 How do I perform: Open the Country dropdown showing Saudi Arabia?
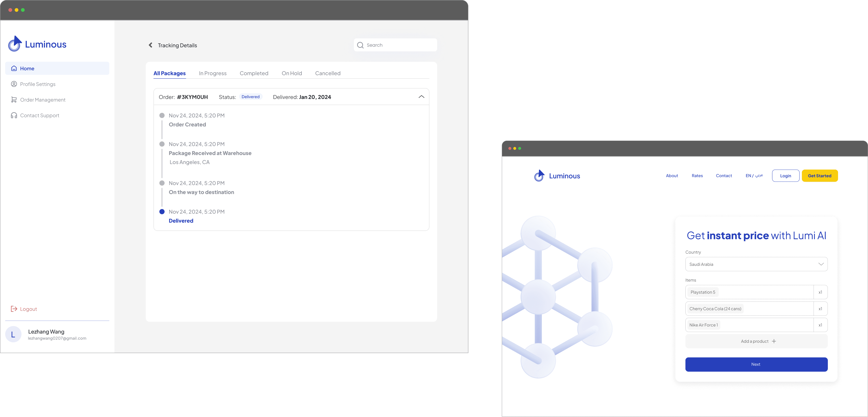click(756, 264)
